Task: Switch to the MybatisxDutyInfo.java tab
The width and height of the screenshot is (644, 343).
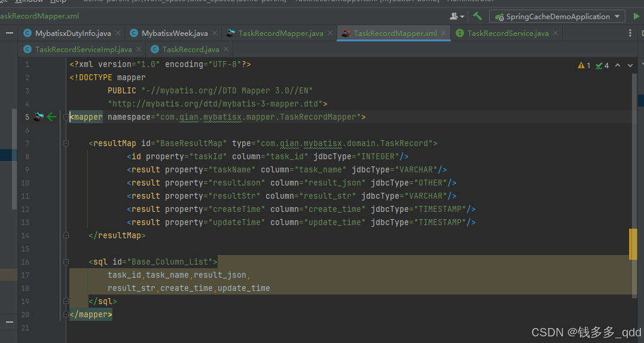Action: click(x=73, y=34)
